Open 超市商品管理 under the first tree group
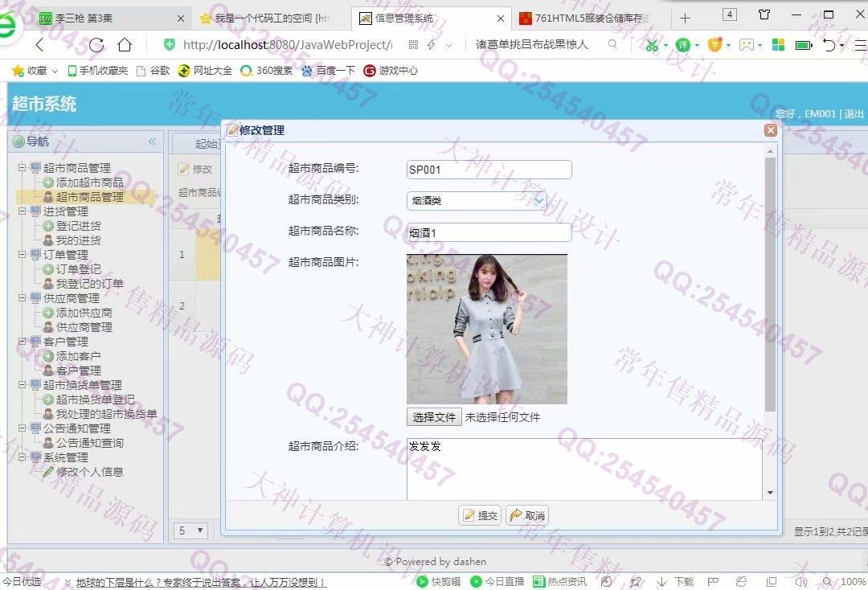868x590 pixels. click(x=90, y=197)
